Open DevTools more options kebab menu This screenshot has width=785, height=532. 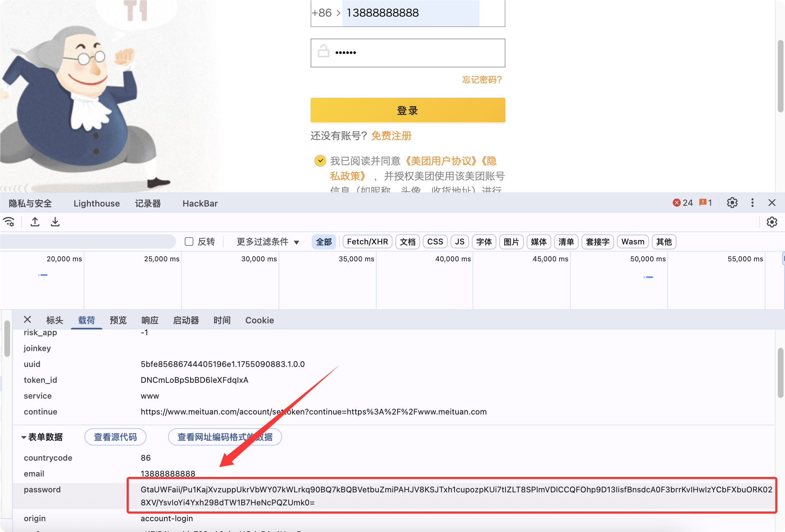(752, 203)
